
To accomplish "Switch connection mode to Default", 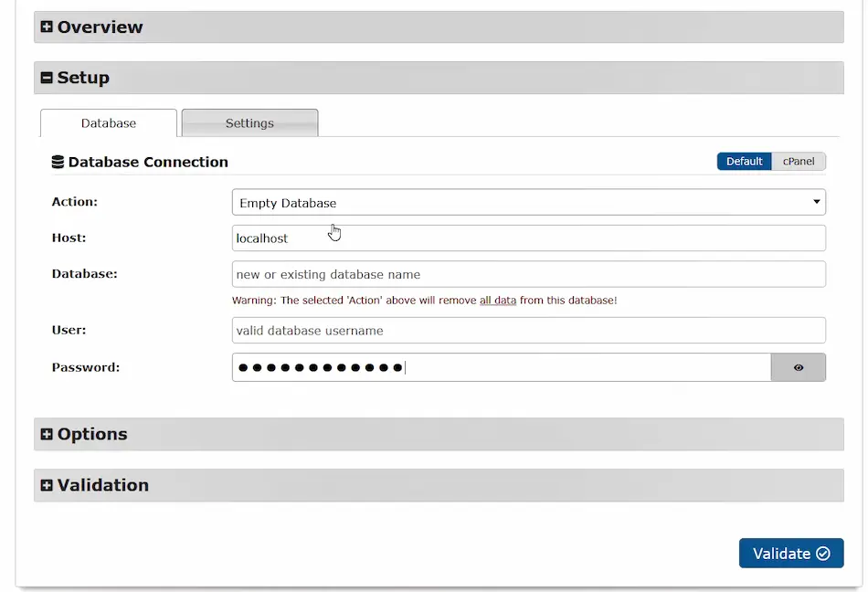I will 744,162.
